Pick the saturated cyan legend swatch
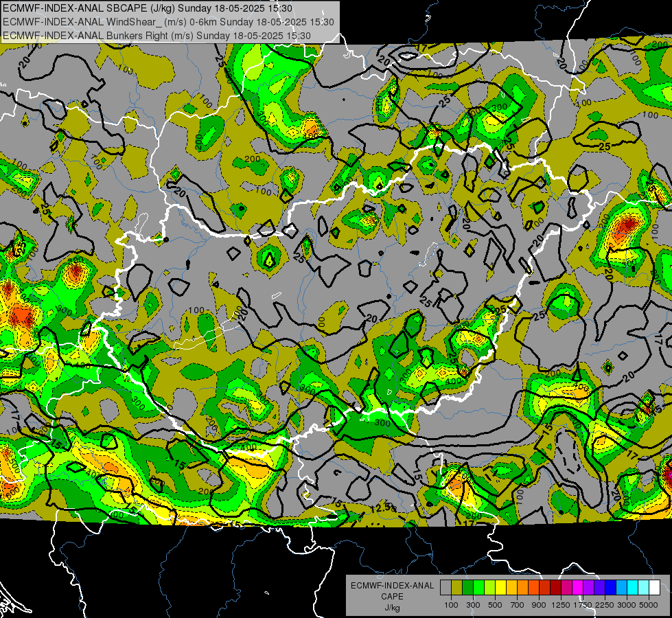This screenshot has width=672, height=618. pos(633,588)
